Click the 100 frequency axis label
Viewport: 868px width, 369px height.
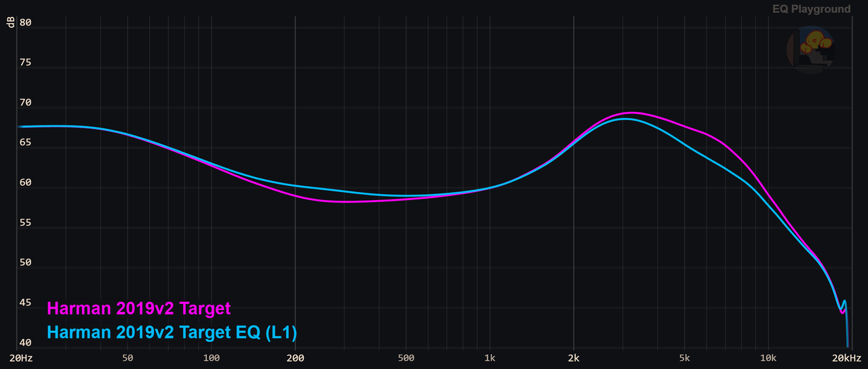click(x=211, y=358)
